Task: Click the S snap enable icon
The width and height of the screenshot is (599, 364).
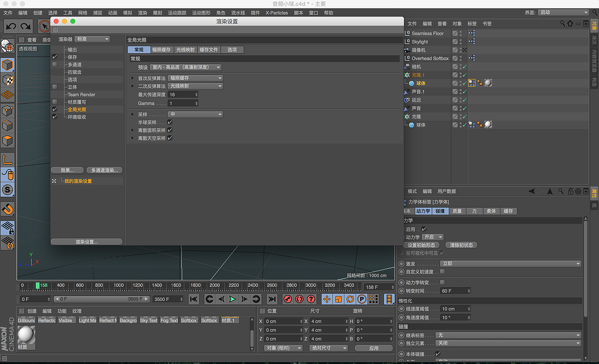Action: click(x=7, y=189)
